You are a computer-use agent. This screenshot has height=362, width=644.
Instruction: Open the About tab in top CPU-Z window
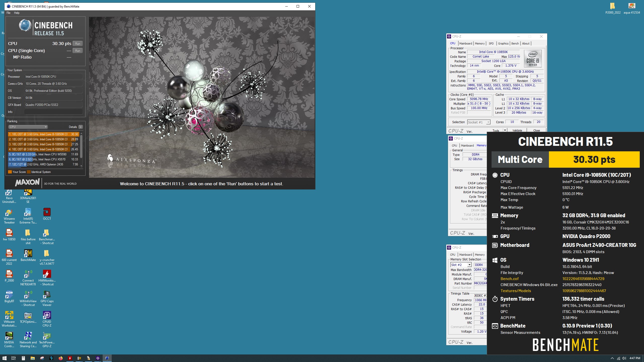[526, 43]
